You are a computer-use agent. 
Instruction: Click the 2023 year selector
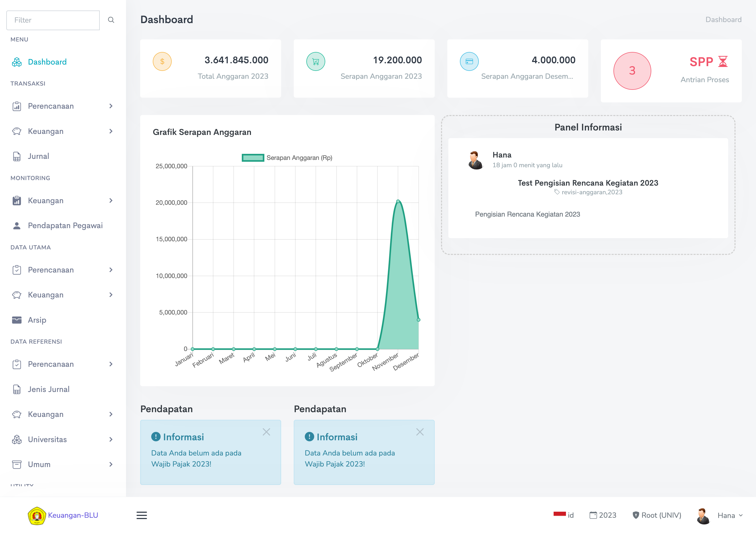tap(603, 515)
